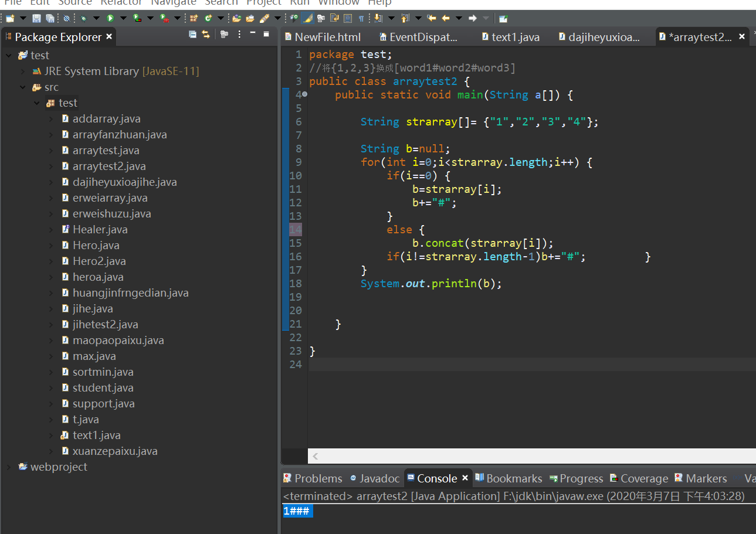756x534 pixels.
Task: Open the Problems view tab
Action: 313,478
